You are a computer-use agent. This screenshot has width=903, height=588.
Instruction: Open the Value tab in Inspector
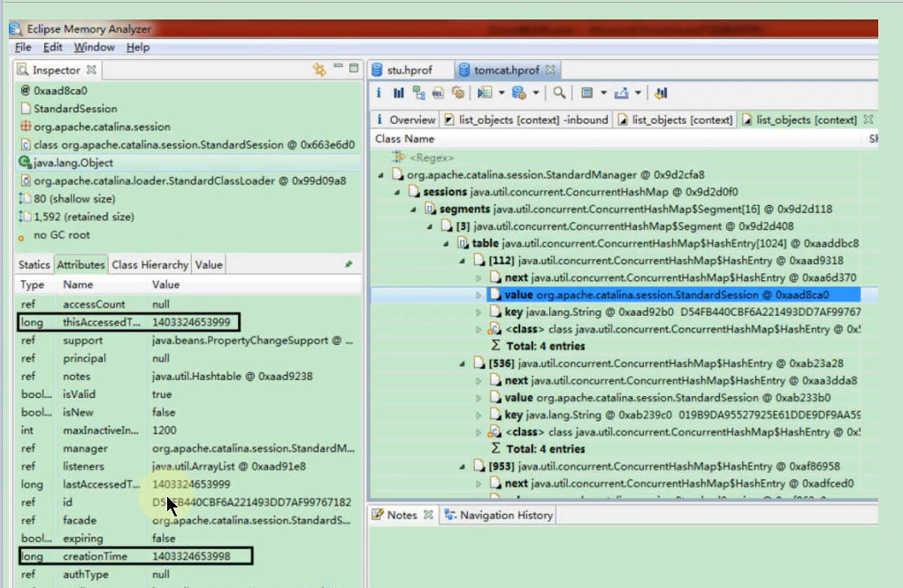coord(209,264)
